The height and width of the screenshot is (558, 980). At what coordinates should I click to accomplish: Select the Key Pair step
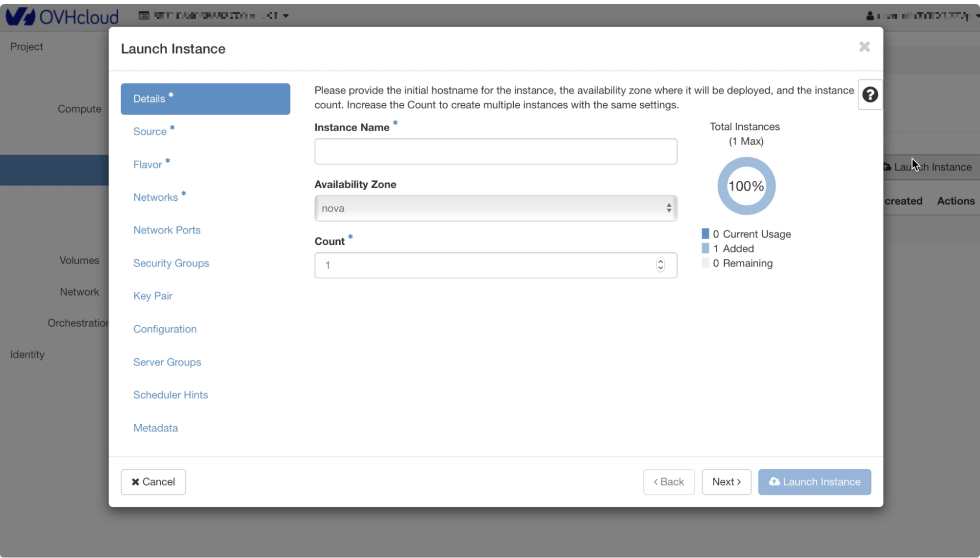point(152,296)
